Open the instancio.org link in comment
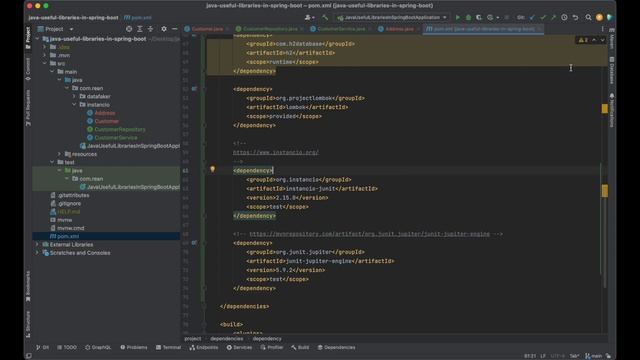This screenshot has width=640, height=360. click(x=276, y=152)
